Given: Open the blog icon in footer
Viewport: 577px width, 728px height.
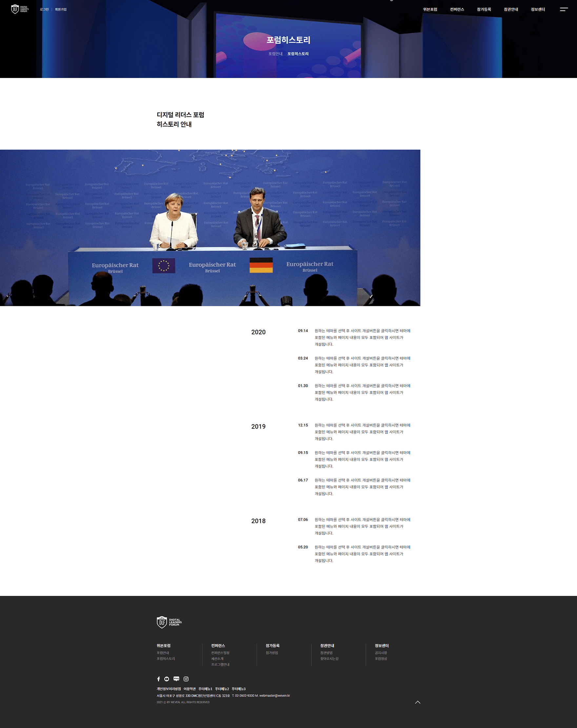Looking at the screenshot, I should coord(176,679).
